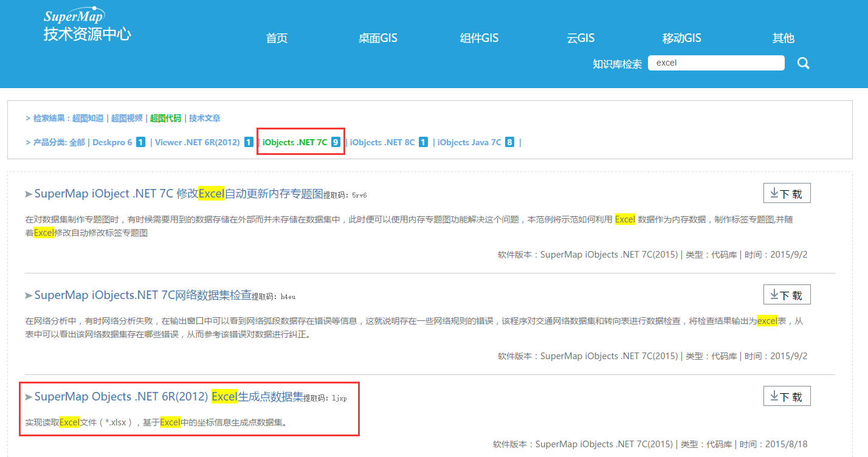
Task: Click the count badge 1 beside Deskpro 6
Action: [140, 142]
